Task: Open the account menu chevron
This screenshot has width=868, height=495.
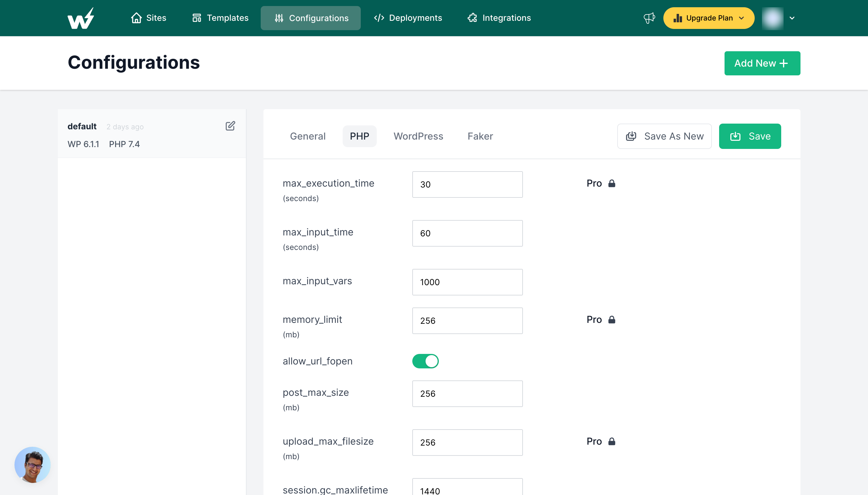Action: (792, 18)
